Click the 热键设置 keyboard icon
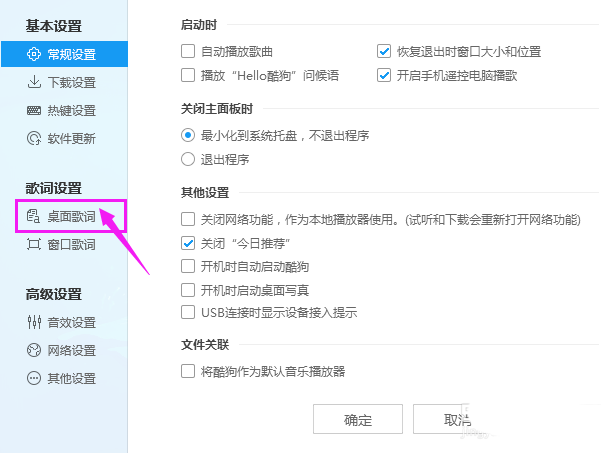Image resolution: width=601 pixels, height=453 pixels. pyautogui.click(x=33, y=110)
